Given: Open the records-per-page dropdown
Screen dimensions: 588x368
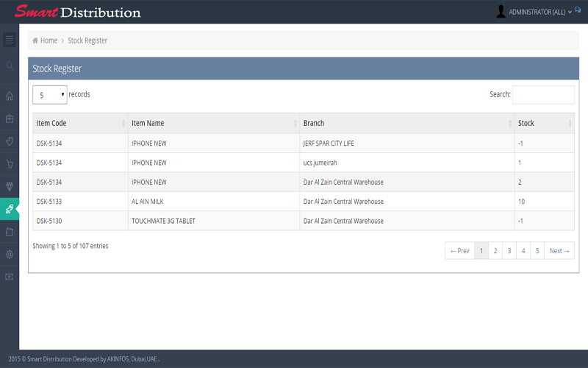Looking at the screenshot, I should coord(49,95).
